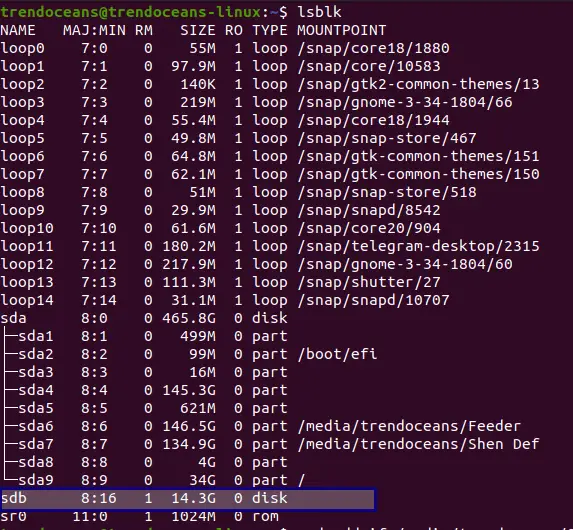Select the highlighted sdb disk row
This screenshot has width=573, height=530.
[x=188, y=499]
